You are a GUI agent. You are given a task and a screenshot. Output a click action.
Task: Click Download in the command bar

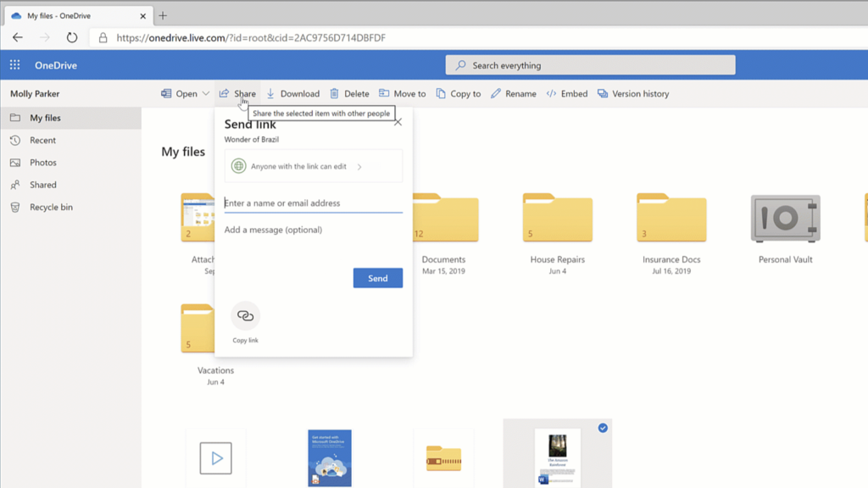292,93
